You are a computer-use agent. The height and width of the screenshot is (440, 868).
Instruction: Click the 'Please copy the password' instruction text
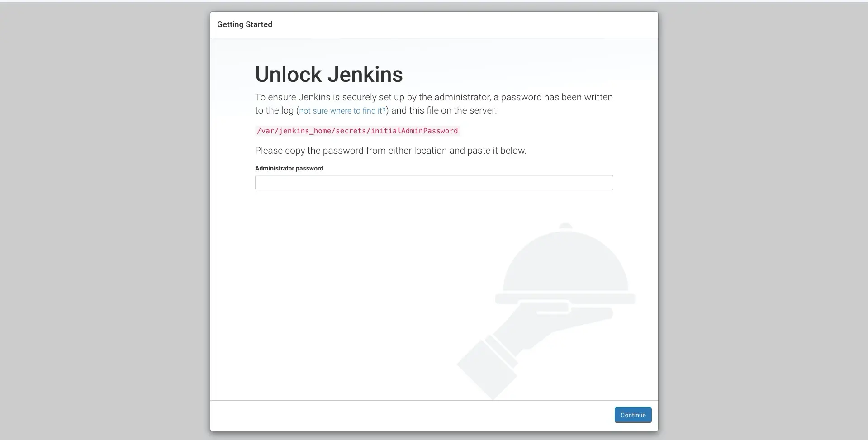coord(391,151)
